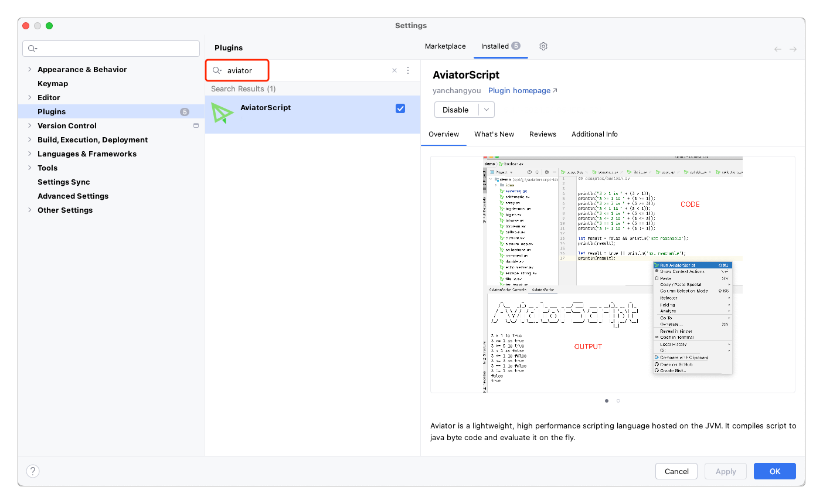823x504 pixels.
Task: Select AviatorScript in search results
Action: [312, 114]
